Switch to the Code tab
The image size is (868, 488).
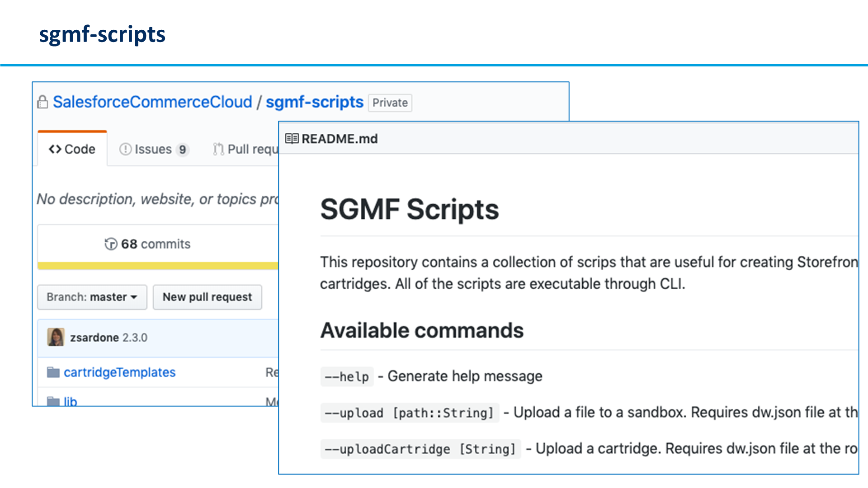click(x=72, y=149)
